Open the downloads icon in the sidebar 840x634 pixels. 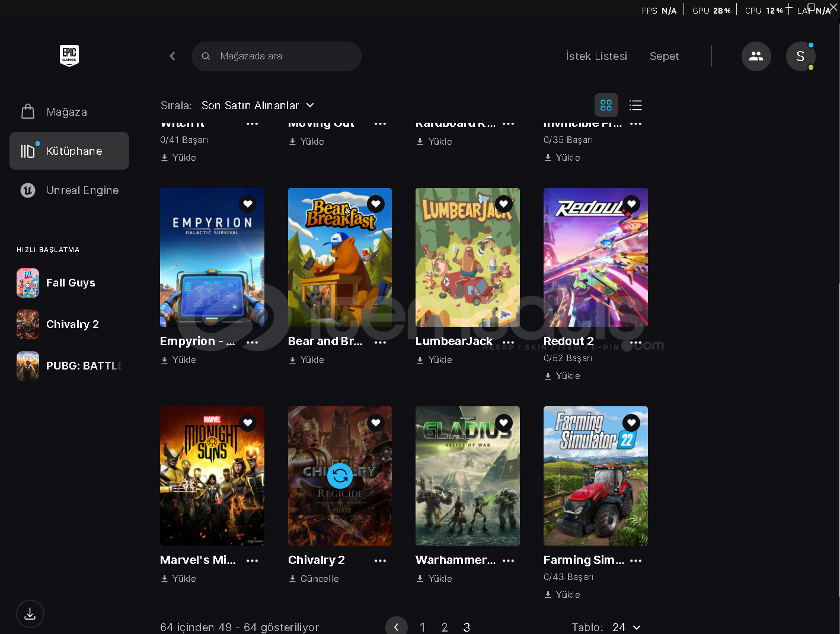click(x=30, y=614)
